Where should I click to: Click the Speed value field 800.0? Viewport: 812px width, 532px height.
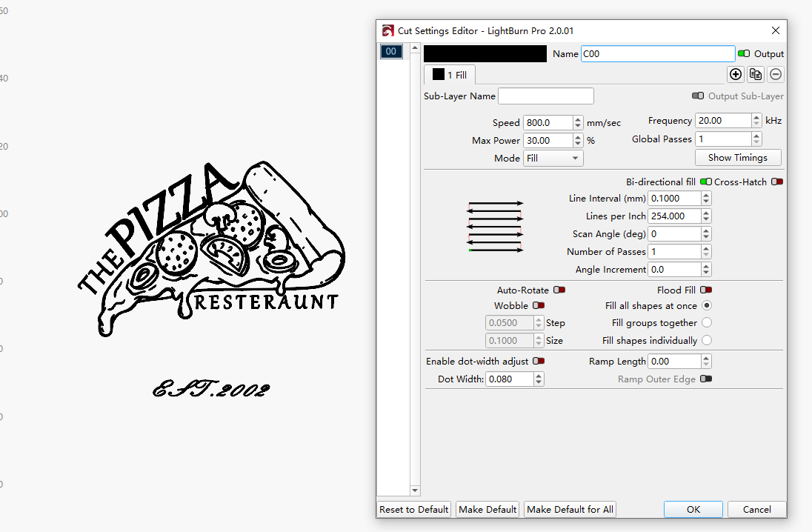coord(548,123)
